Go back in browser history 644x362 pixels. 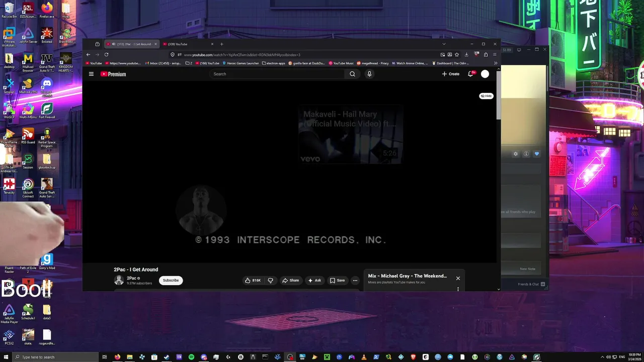pyautogui.click(x=88, y=54)
